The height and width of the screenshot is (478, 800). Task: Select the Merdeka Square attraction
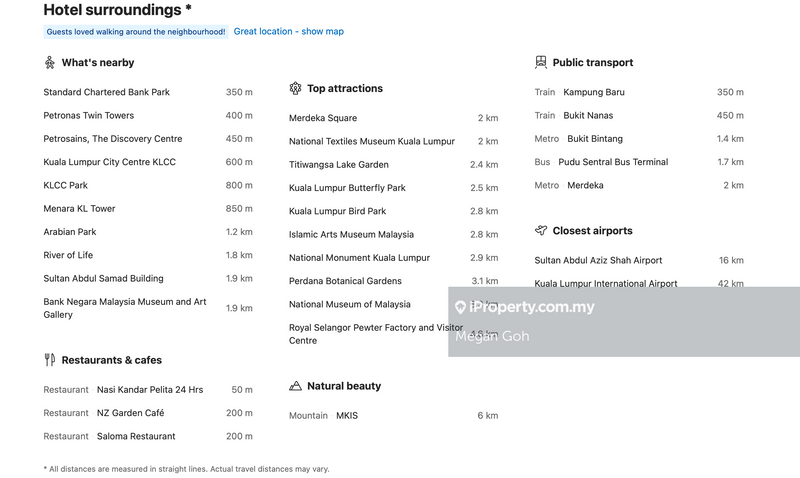[x=323, y=118]
